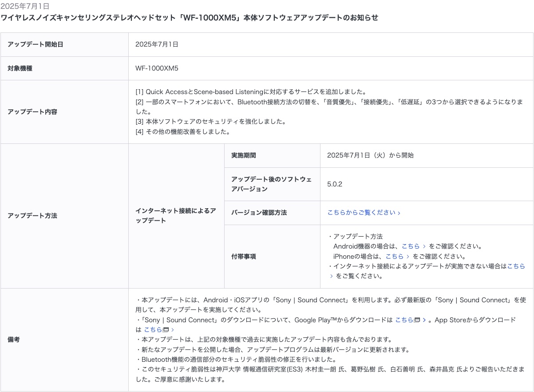The image size is (534, 392).
Task: Click the アップデート方法 row label
Action: pyautogui.click(x=32, y=216)
